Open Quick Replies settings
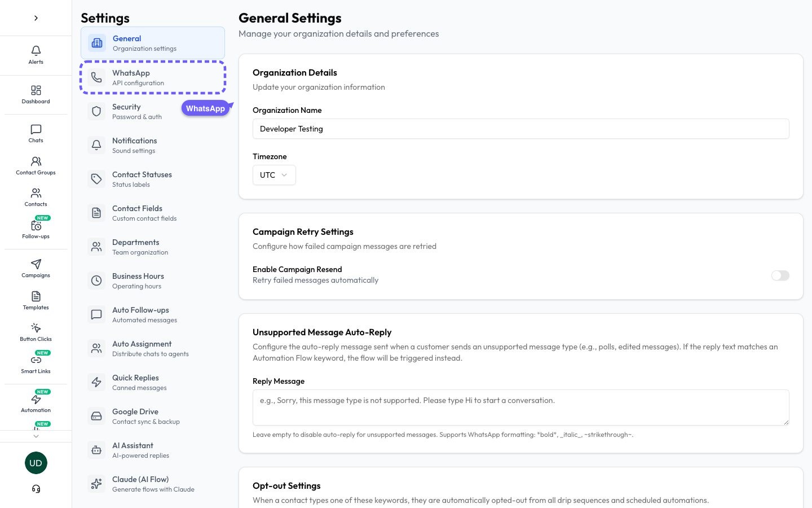The image size is (812, 508). 153,382
